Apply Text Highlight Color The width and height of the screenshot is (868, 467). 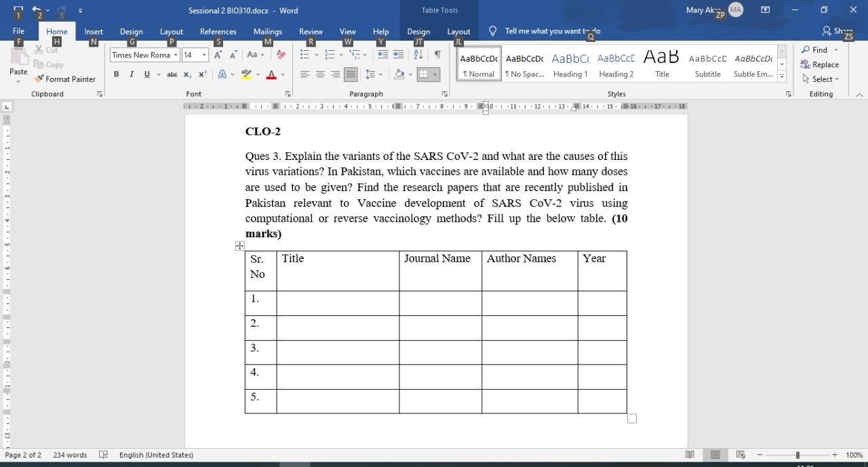coord(245,74)
